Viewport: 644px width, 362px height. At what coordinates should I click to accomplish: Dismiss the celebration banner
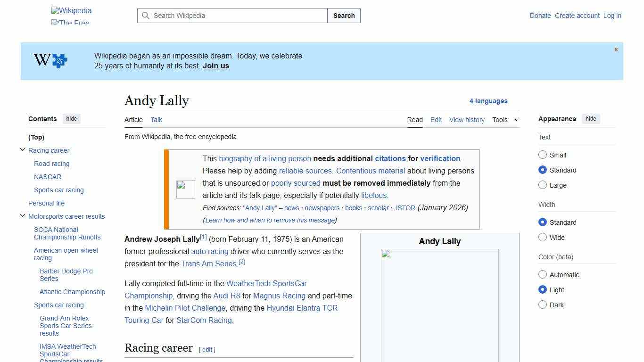pos(616,49)
